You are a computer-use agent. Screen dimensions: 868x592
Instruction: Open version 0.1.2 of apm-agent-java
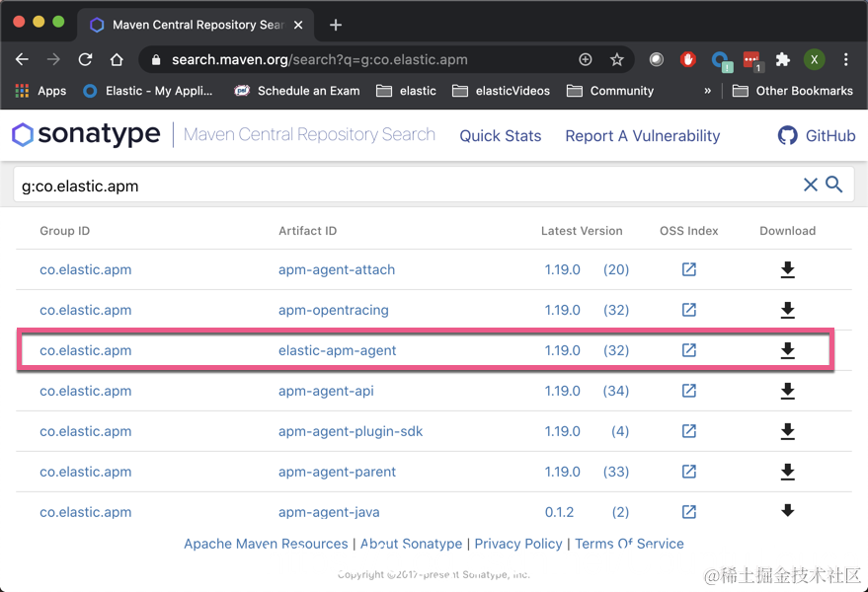559,512
